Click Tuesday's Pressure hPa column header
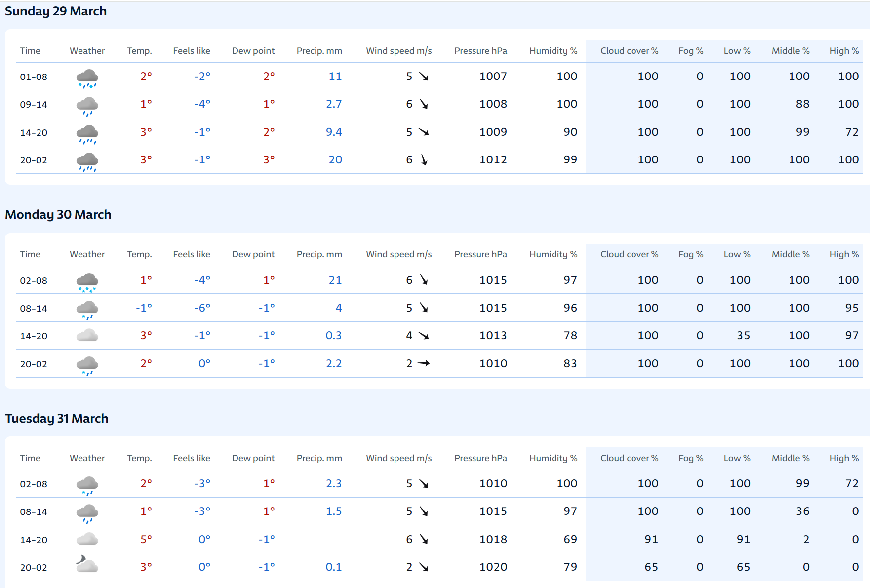The image size is (870, 588). click(480, 458)
